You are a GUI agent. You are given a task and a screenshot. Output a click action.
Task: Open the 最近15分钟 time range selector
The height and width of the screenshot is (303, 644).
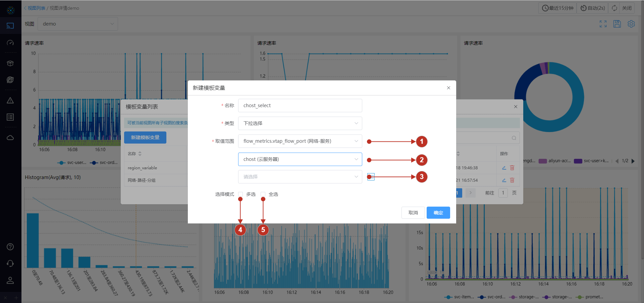coord(558,8)
